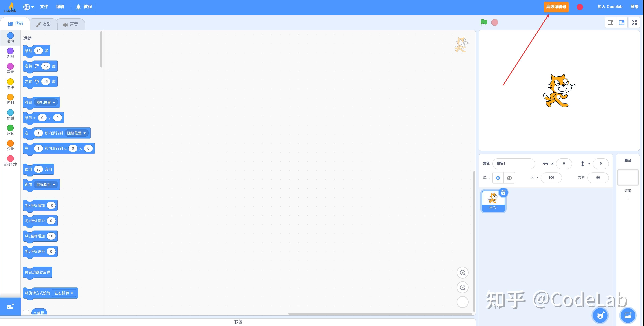Viewport: 644px width, 326px height.
Task: Open the 随机位置 dropdown in 移到 block
Action: coord(46,102)
